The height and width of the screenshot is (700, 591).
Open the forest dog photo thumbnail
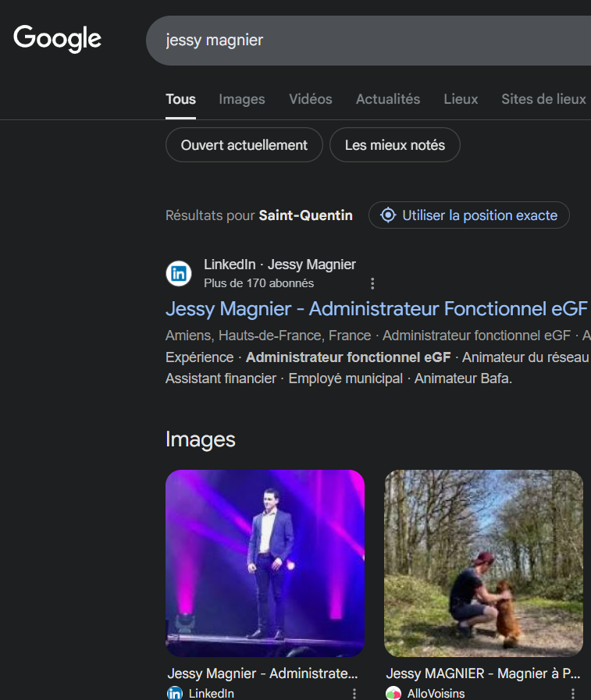(x=483, y=563)
